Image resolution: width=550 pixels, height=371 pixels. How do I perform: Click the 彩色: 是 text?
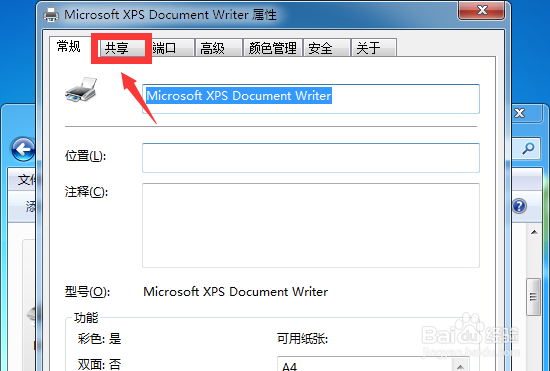point(99,339)
